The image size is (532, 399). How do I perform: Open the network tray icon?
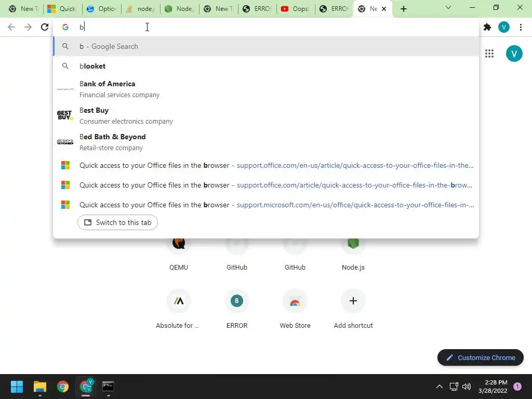(454, 387)
